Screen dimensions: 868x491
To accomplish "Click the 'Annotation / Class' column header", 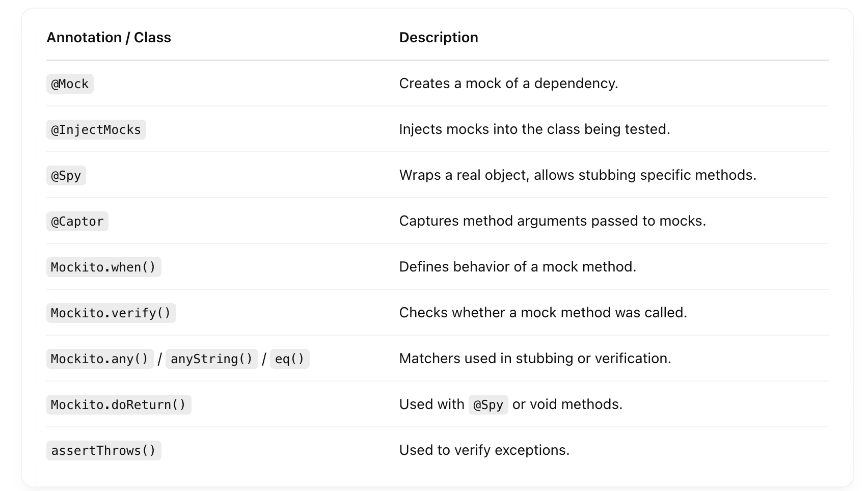I will [108, 38].
